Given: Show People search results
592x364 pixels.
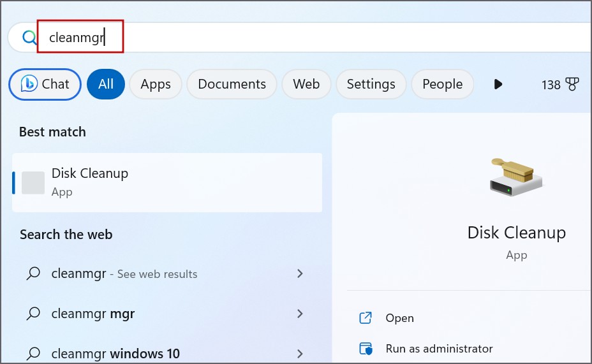Looking at the screenshot, I should [442, 84].
